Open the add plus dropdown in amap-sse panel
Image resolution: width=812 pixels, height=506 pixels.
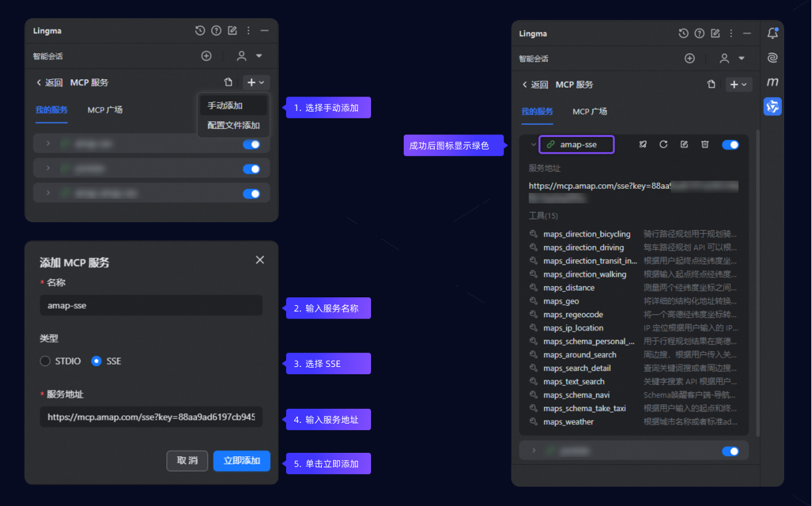pyautogui.click(x=739, y=84)
